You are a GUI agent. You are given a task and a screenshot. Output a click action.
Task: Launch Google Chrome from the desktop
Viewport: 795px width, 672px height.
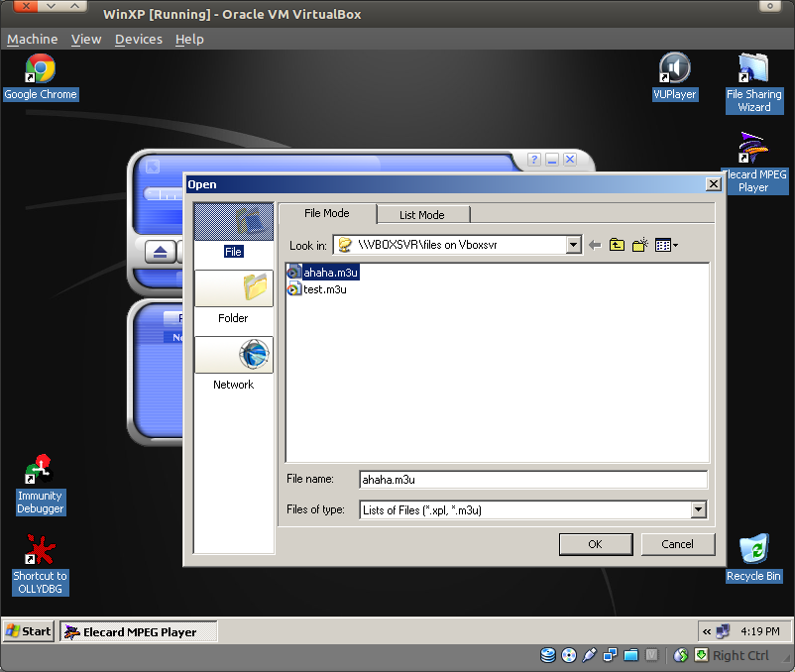[40, 69]
